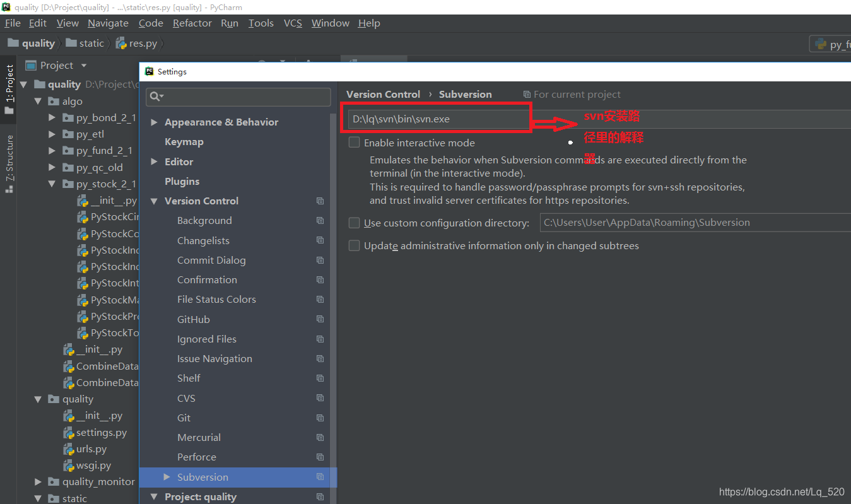Expand Appearance & Behavior settings section
The width and height of the screenshot is (851, 504).
[154, 122]
